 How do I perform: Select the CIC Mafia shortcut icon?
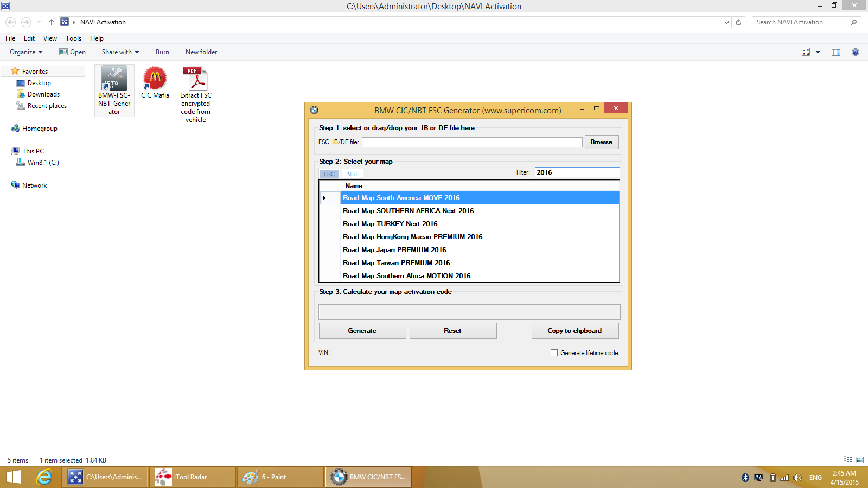pyautogui.click(x=155, y=79)
